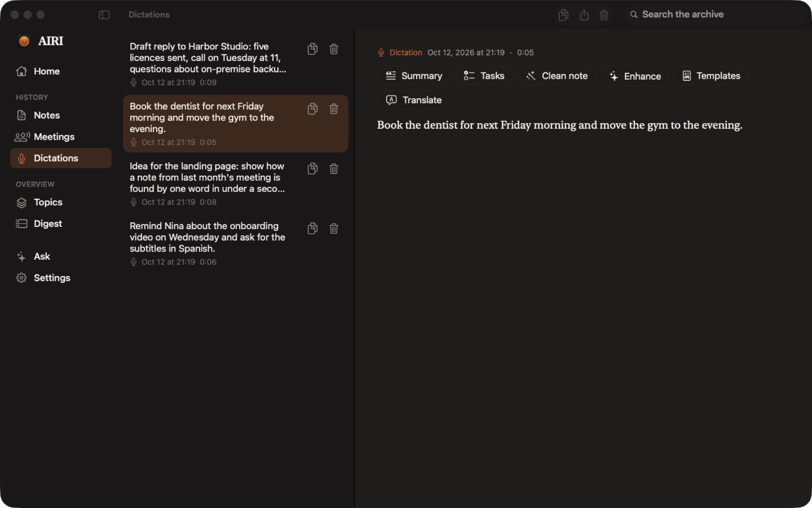
Task: Delete the landing page idea dictation
Action: [334, 169]
